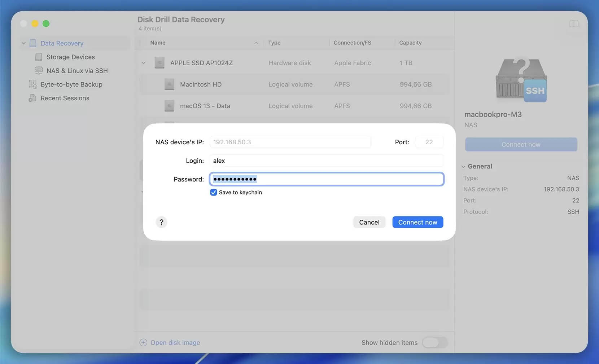Open Byte-to-byte Backup section
Viewport: 599px width, 364px height.
tap(71, 84)
